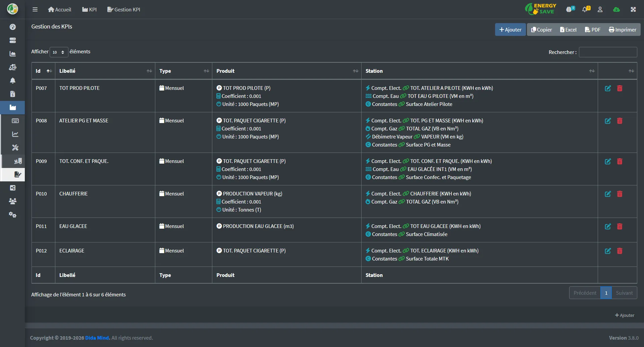
Task: Open the Afficher elements count dropdown
Action: click(59, 52)
